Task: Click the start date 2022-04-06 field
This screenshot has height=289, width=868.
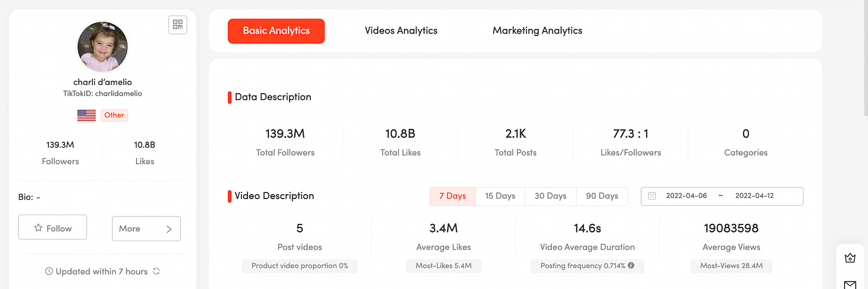Action: click(686, 196)
